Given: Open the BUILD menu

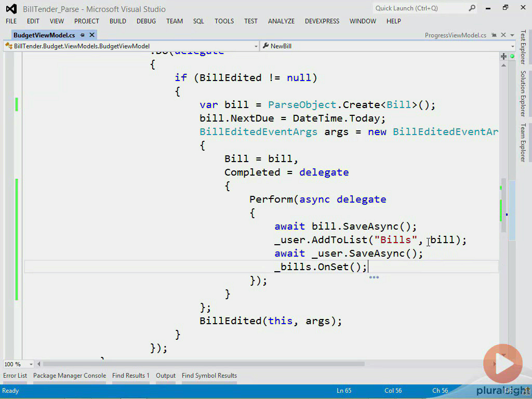Looking at the screenshot, I should [x=118, y=21].
